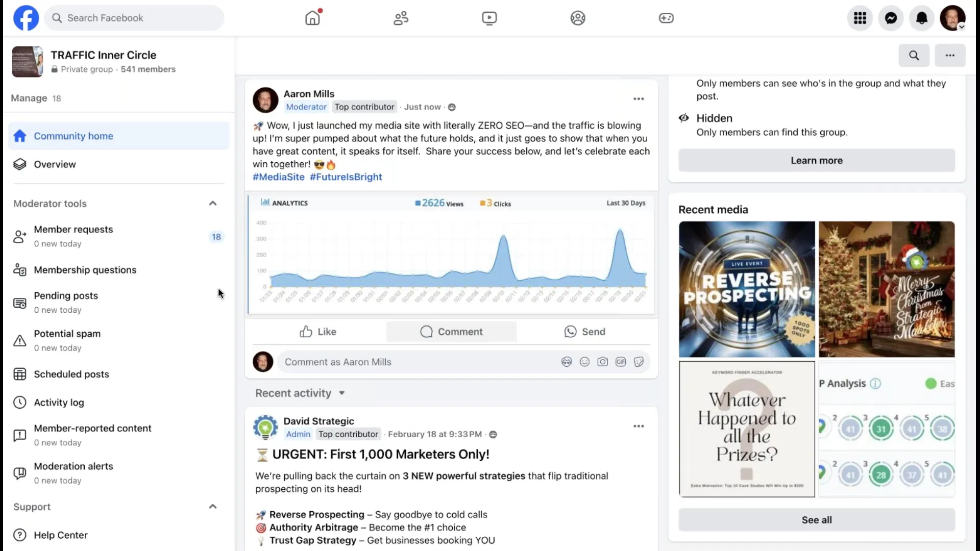Click See all under Recent media
Image resolution: width=980 pixels, height=551 pixels.
tap(816, 520)
